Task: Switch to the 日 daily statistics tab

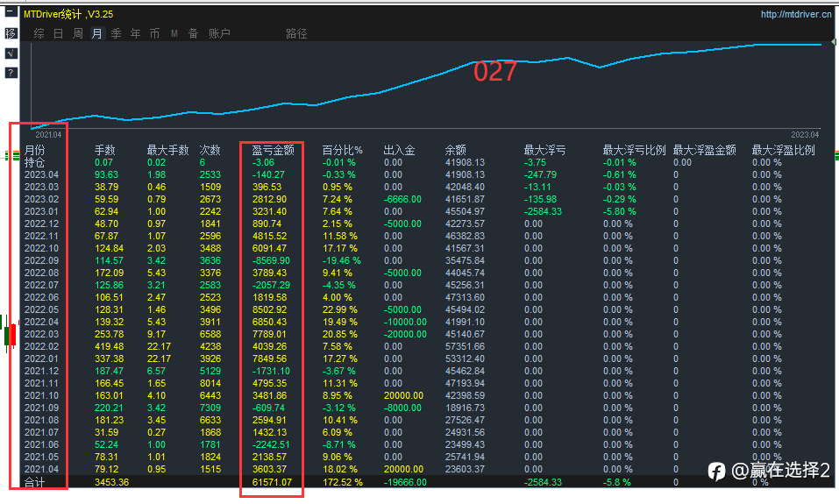Action: [x=58, y=33]
